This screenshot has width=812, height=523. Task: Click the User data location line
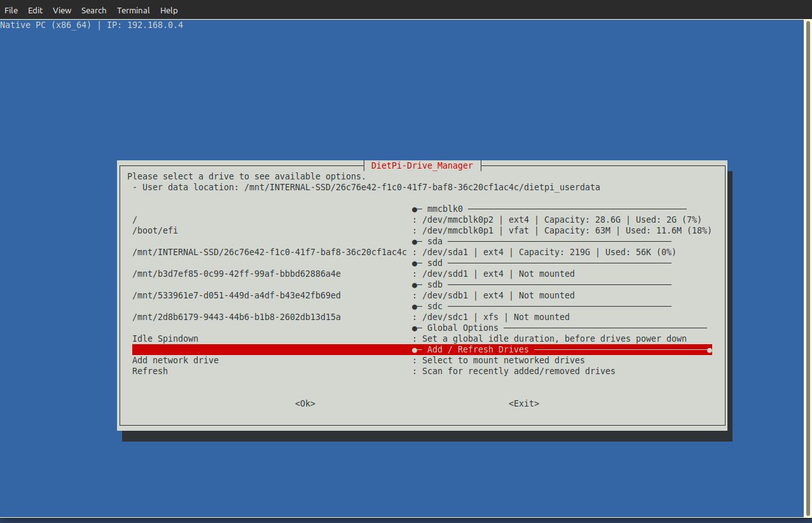tap(366, 187)
